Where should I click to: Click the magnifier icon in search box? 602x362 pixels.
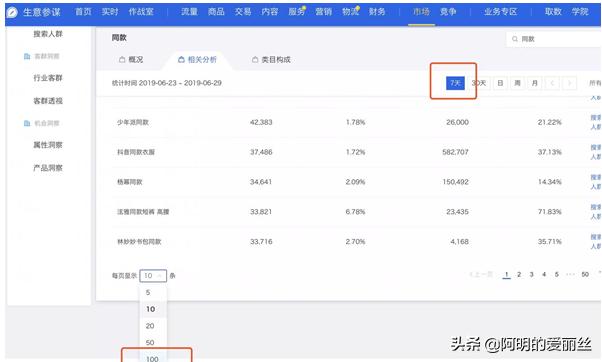(x=514, y=39)
